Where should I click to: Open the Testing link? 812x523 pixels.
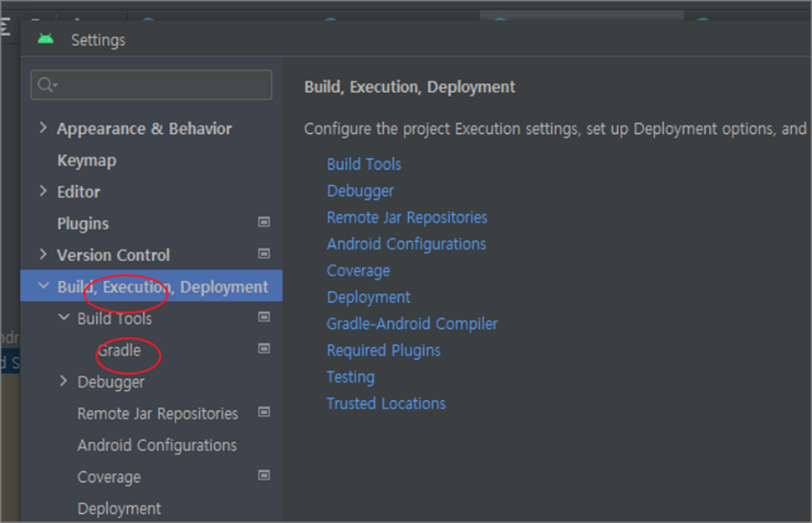pyautogui.click(x=351, y=377)
